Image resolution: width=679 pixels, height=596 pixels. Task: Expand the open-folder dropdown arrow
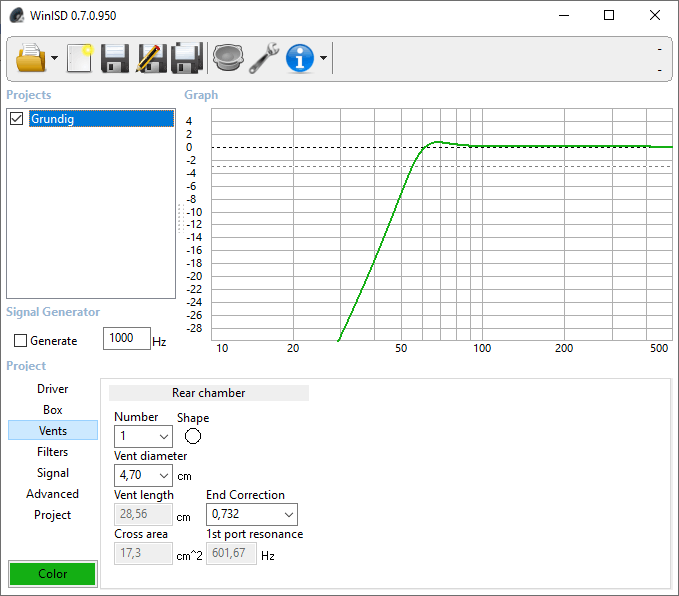(x=55, y=58)
